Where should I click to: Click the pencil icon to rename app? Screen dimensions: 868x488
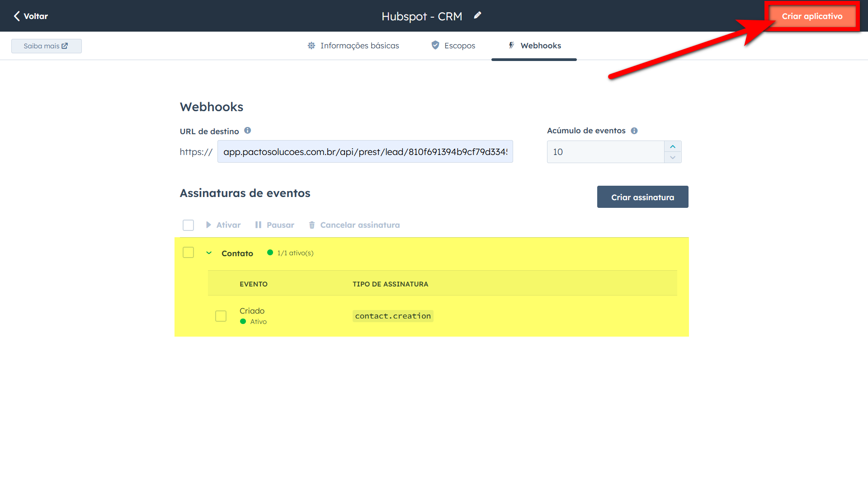tap(477, 16)
